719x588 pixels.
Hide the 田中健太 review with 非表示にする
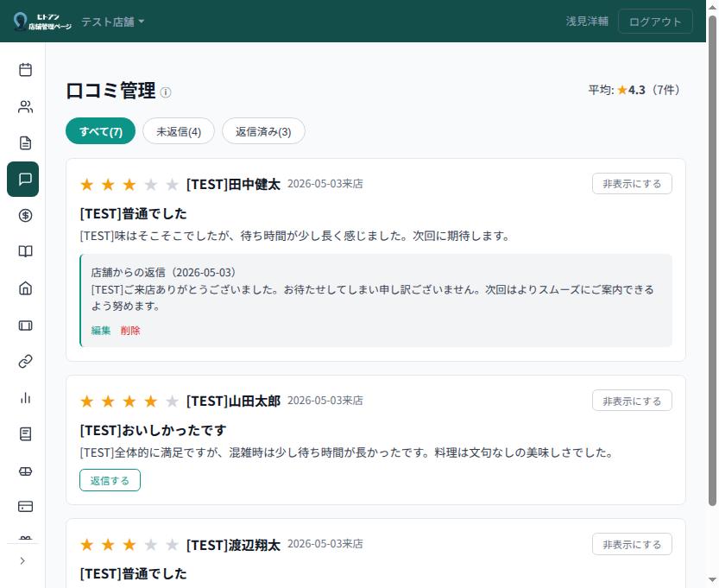click(x=632, y=183)
